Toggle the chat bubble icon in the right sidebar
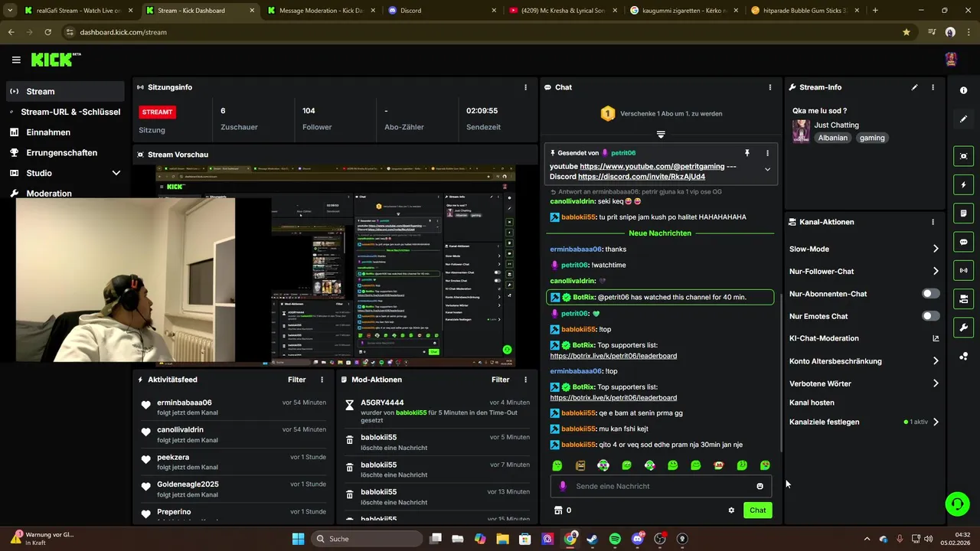Screen dimensions: 980x551 pos(963,242)
